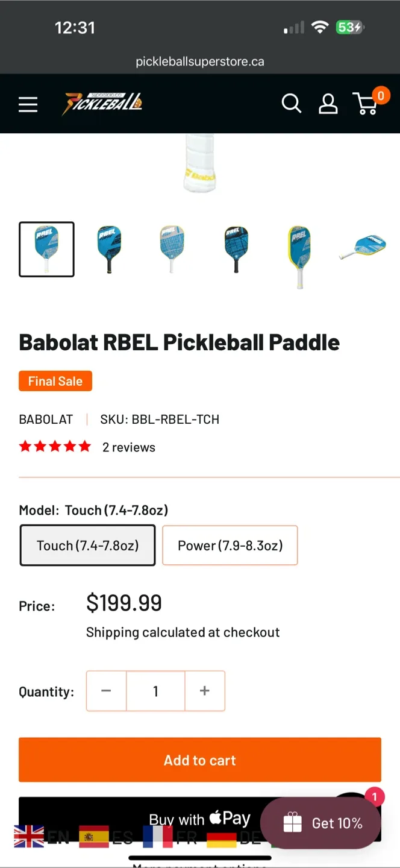Select the Touch (7.4-7.8oz) model option
This screenshot has height=868, width=400.
tap(87, 545)
